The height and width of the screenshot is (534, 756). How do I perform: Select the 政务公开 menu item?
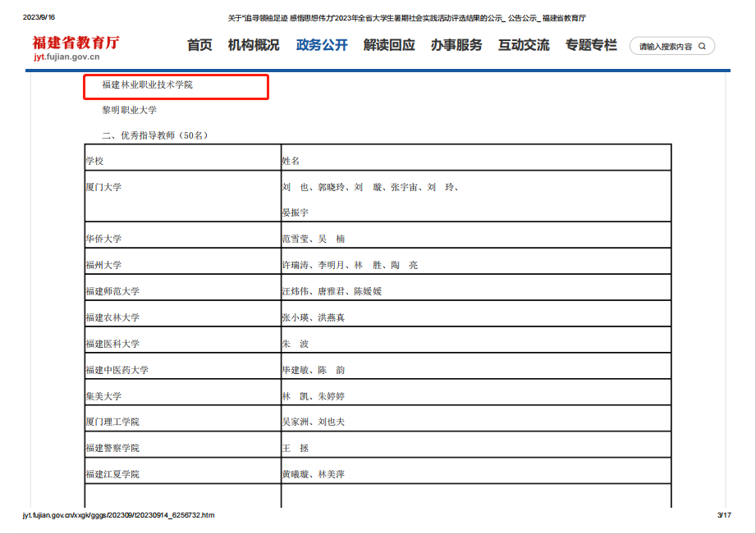(322, 45)
